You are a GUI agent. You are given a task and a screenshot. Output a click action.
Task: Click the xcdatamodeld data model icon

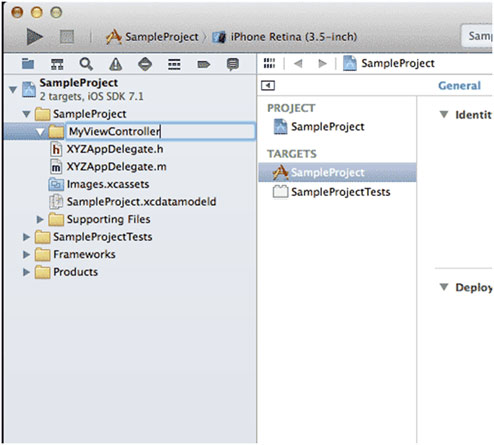[x=56, y=202]
